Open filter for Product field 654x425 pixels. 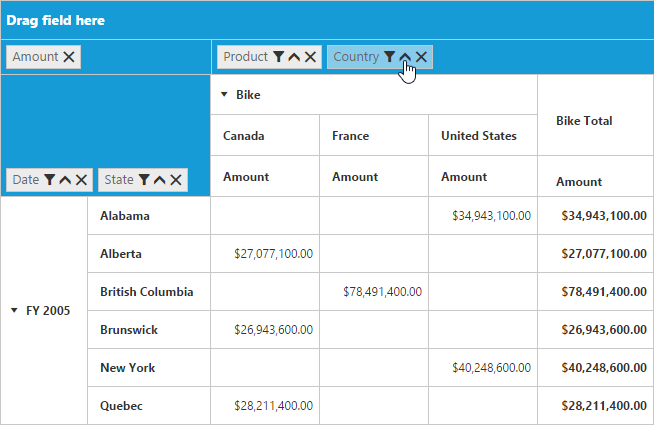278,57
